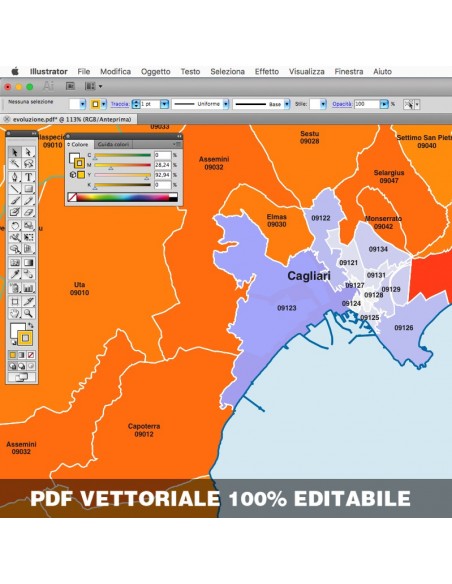The width and height of the screenshot is (452, 584).
Task: Open the stroke color dropdown in control bar
Action: 104,104
